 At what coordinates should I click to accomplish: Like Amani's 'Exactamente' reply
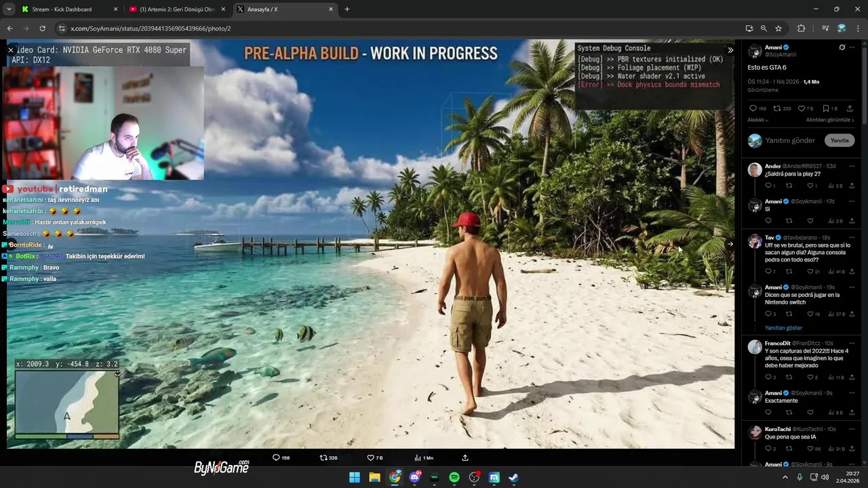click(x=810, y=412)
